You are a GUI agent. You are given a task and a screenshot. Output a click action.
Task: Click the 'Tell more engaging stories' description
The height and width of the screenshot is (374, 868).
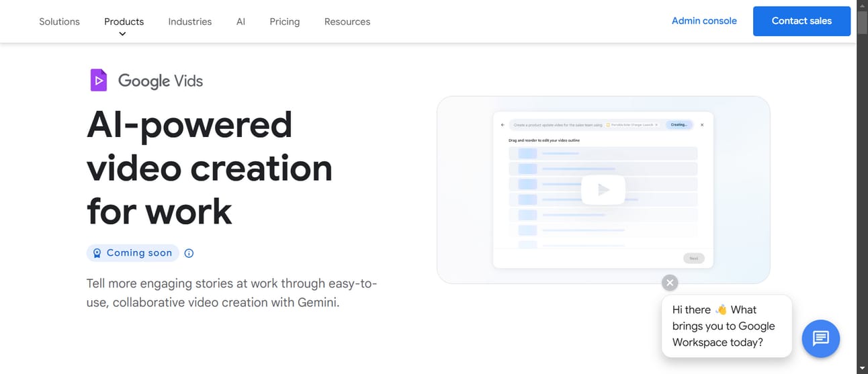(x=232, y=293)
